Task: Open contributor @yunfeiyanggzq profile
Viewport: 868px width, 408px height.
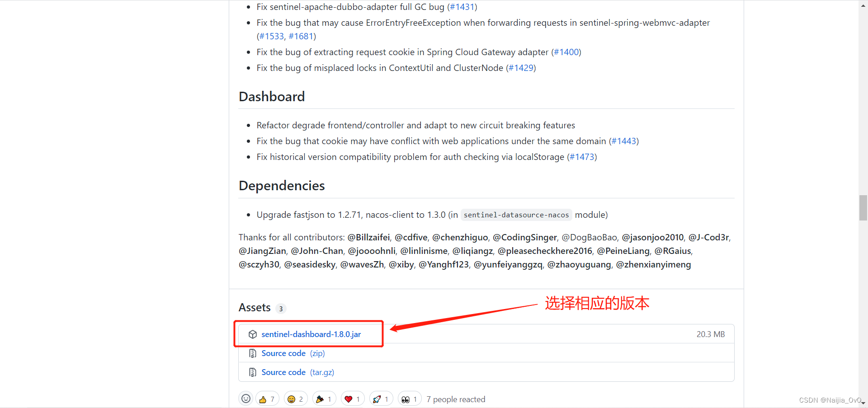Action: click(508, 264)
